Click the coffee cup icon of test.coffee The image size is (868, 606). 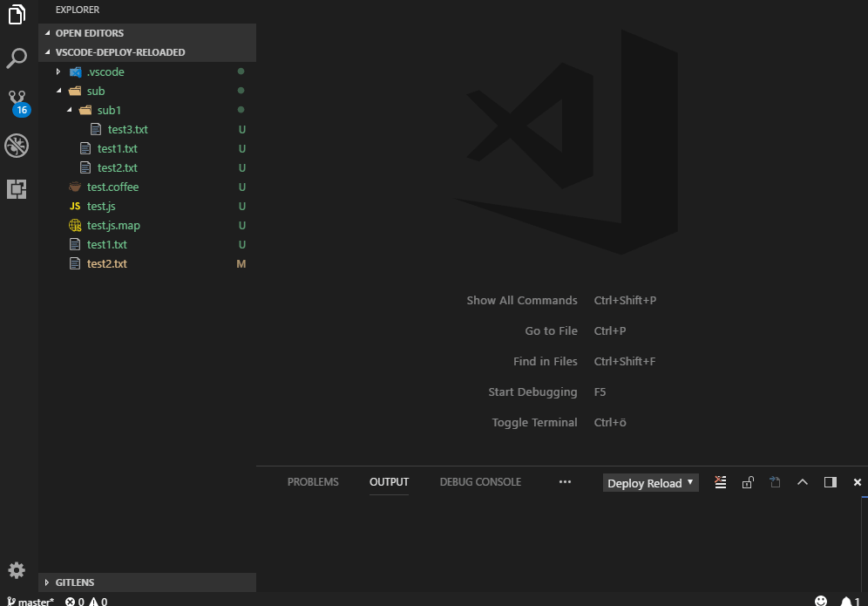coord(75,187)
